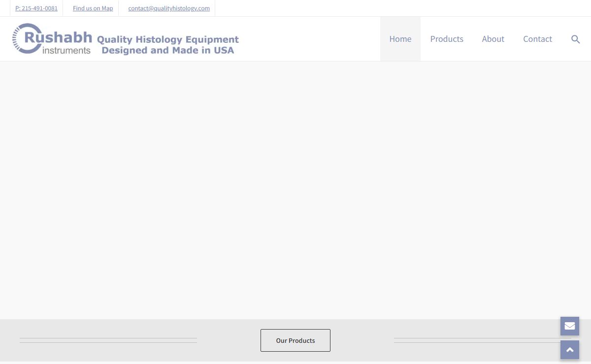Open the Products menu
The height and width of the screenshot is (364, 591).
point(447,39)
